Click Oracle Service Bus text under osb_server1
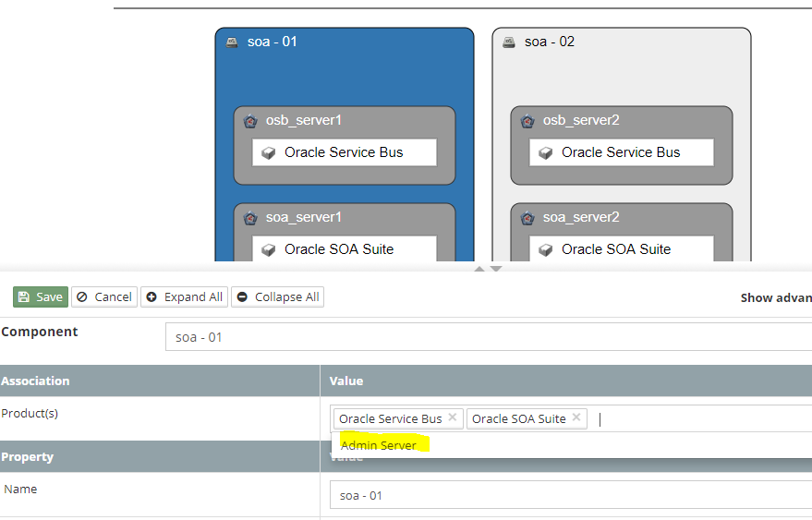 (x=344, y=152)
